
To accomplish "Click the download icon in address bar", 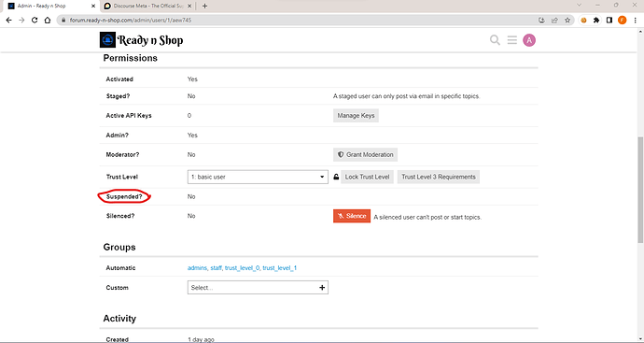I will coord(541,20).
